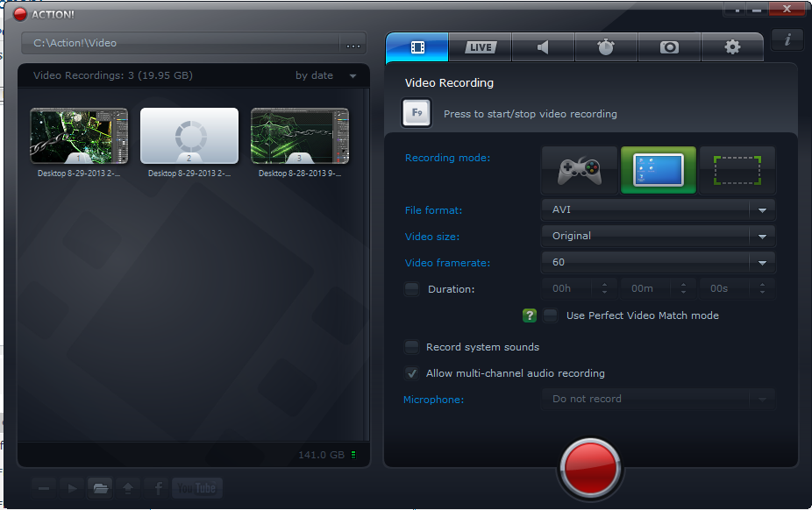The width and height of the screenshot is (812, 510).
Task: Click the big red record button
Action: point(590,468)
